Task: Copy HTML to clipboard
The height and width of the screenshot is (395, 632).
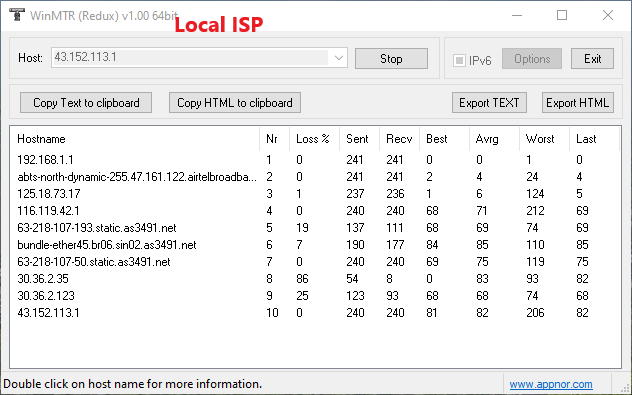Action: click(x=235, y=103)
